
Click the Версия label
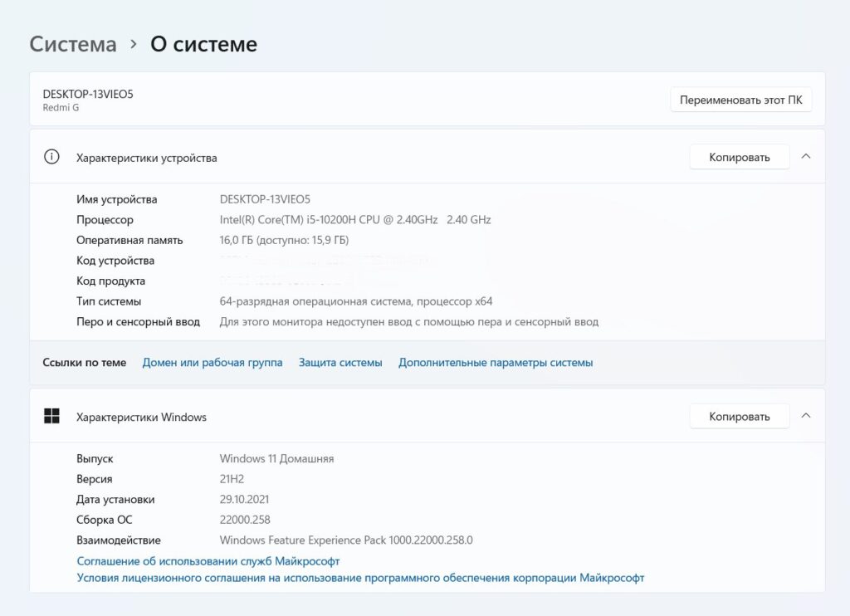pos(95,479)
